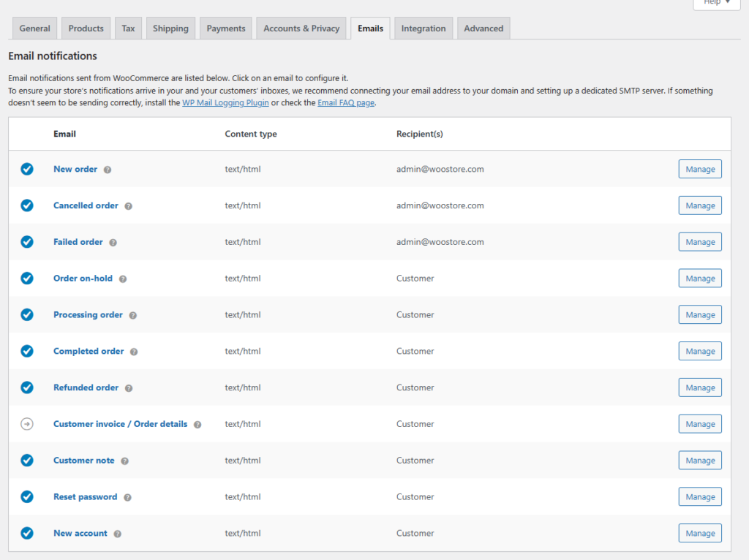Open the Cancelled order email name link
The width and height of the screenshot is (749, 560).
(x=86, y=205)
